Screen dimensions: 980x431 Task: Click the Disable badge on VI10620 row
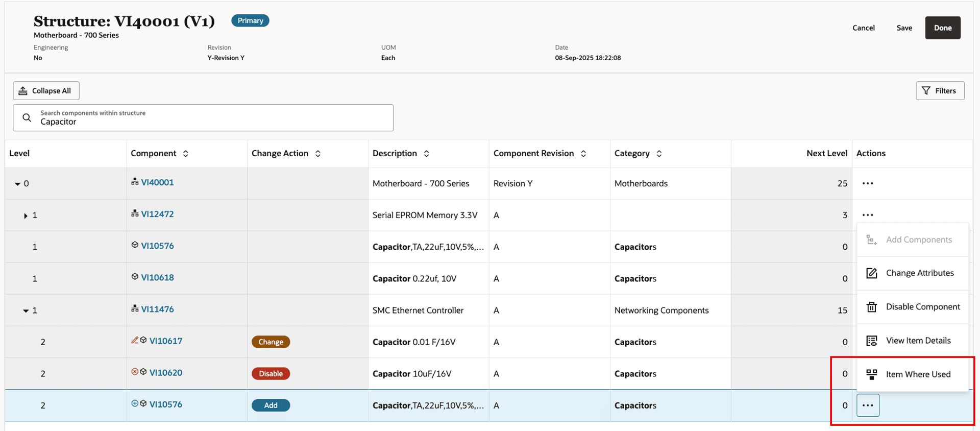pos(271,374)
